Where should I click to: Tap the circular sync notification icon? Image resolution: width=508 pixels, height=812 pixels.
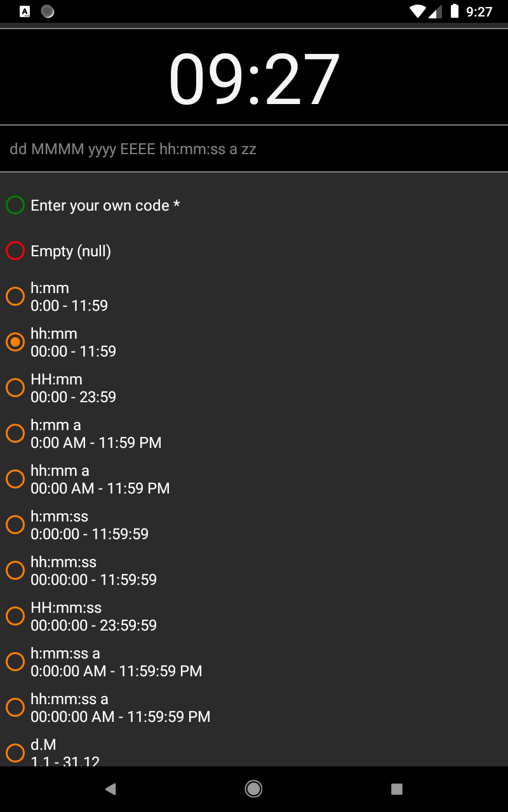(48, 11)
